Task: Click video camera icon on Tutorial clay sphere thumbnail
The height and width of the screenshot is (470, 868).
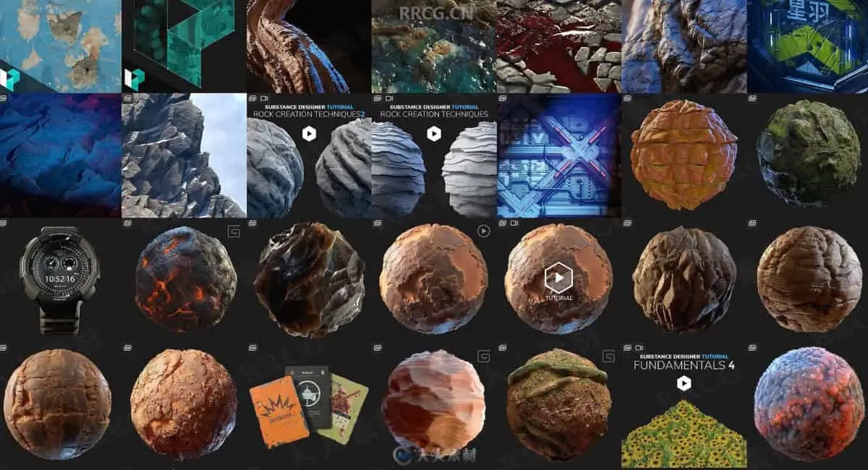Action: [514, 223]
